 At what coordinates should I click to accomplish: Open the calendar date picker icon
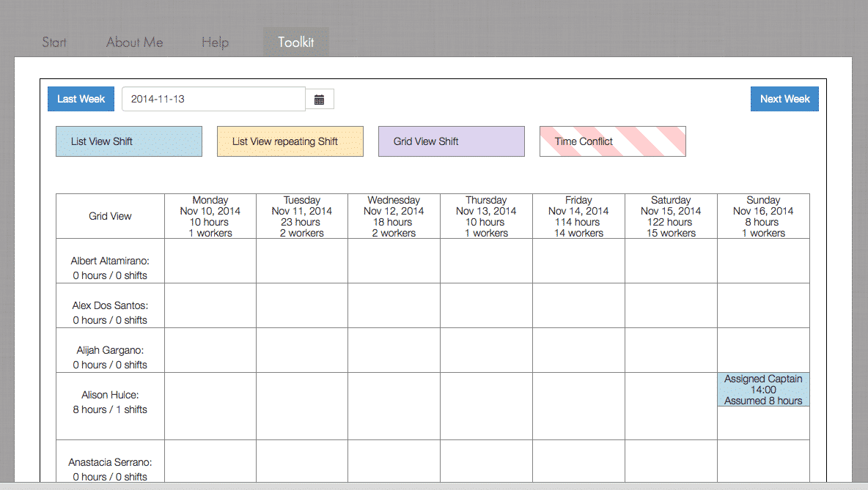coord(320,100)
